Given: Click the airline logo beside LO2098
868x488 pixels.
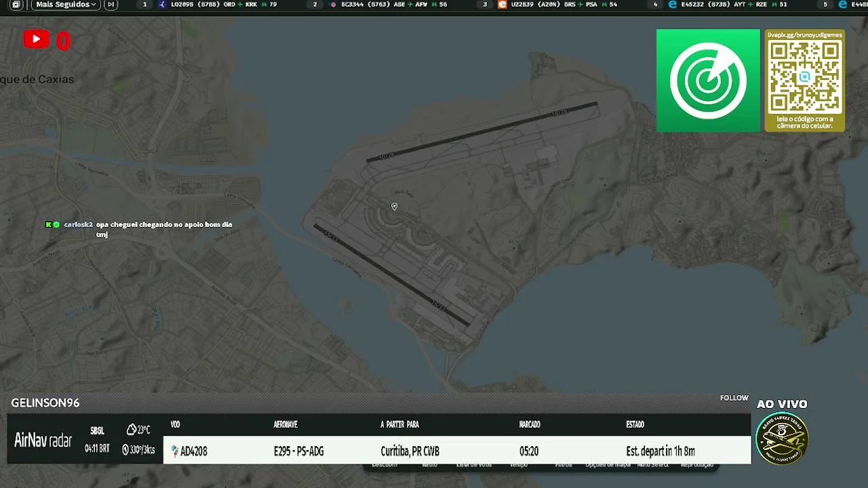Looking at the screenshot, I should click(x=162, y=4).
